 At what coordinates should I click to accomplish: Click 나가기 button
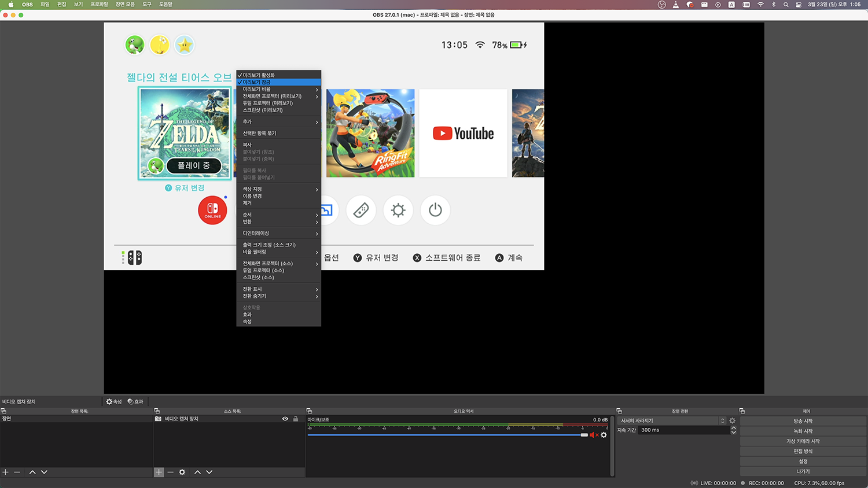[803, 471]
